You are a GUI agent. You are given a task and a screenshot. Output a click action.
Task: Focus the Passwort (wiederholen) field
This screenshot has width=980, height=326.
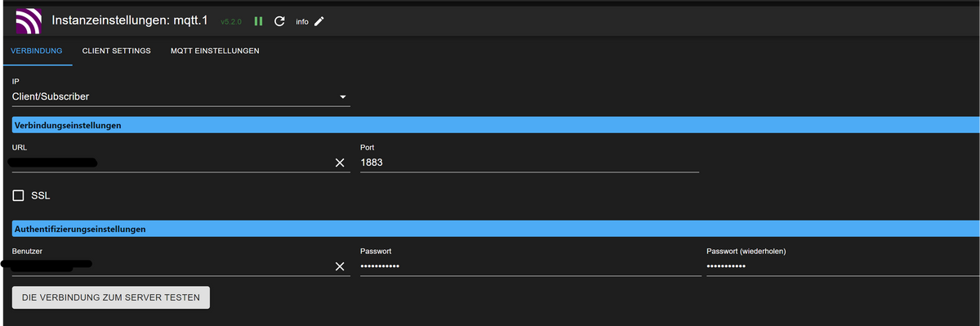pyautogui.click(x=843, y=266)
